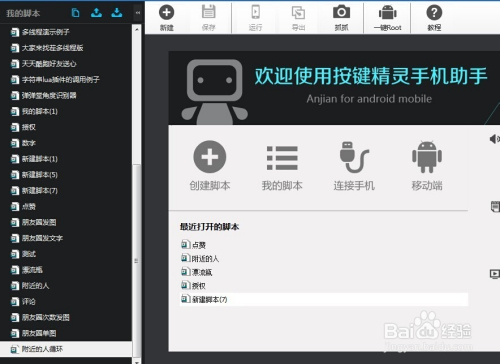Select highlighted 附近的人循环 script

click(x=66, y=349)
